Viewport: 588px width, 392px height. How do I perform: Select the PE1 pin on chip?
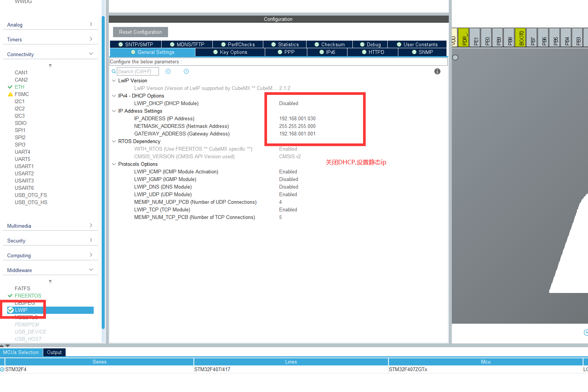pos(475,37)
